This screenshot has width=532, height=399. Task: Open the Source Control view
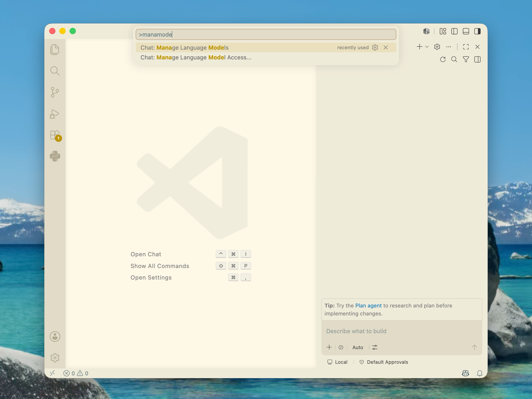(x=55, y=92)
